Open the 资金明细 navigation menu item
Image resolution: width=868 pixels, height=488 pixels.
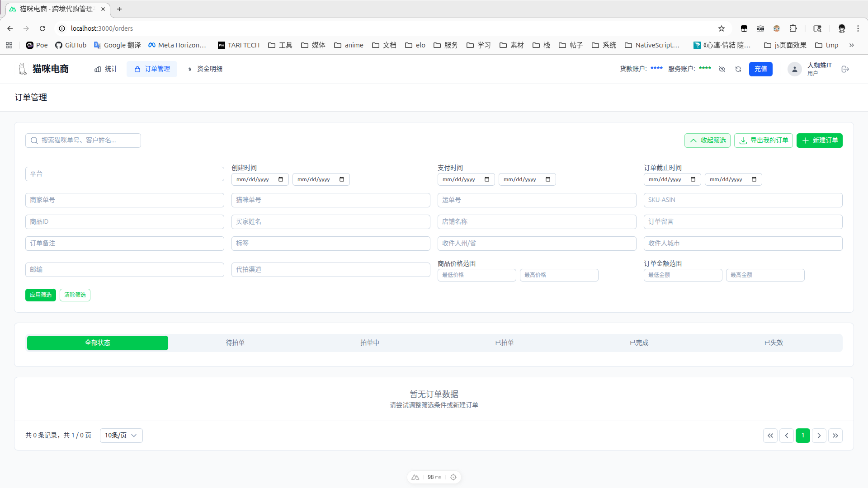205,69
